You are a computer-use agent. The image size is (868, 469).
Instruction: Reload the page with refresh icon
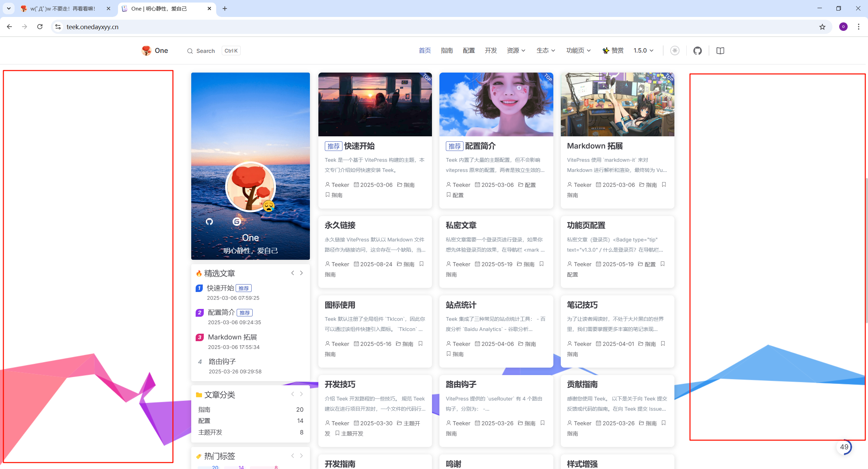tap(40, 27)
